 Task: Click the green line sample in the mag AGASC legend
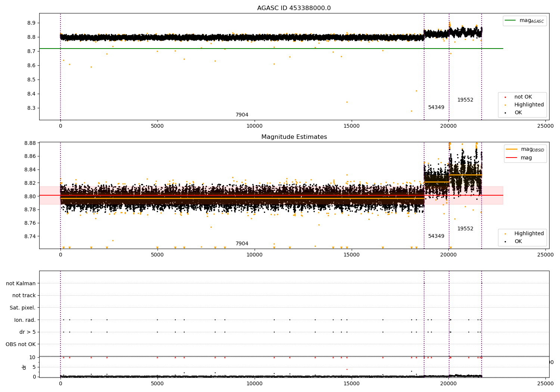coord(510,21)
